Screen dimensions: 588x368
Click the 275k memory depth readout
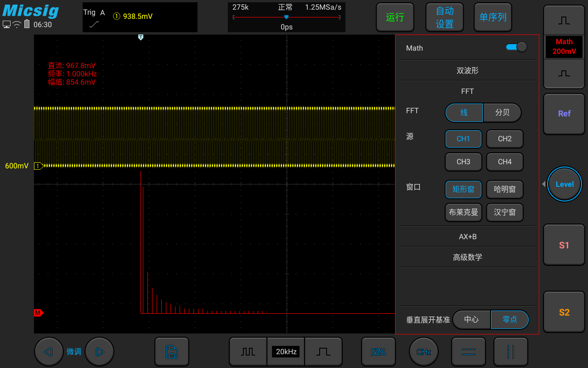tap(241, 8)
